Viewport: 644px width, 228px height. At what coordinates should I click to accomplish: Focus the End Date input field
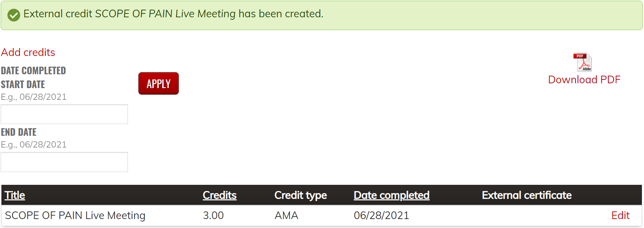64,162
